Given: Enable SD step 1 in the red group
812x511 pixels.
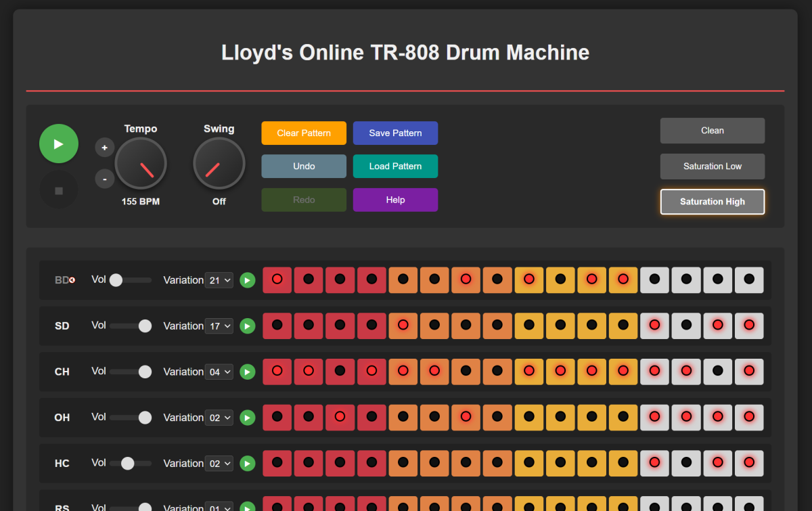Looking at the screenshot, I should pyautogui.click(x=277, y=326).
